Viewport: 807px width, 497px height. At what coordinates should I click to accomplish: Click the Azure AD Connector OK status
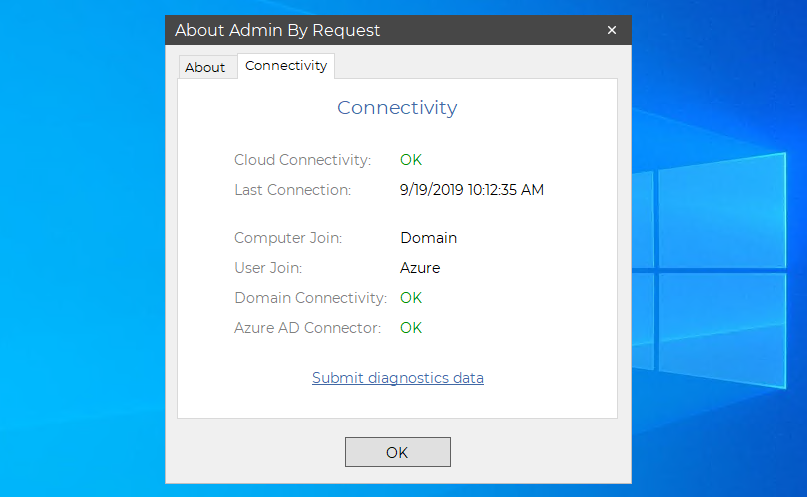(x=411, y=328)
